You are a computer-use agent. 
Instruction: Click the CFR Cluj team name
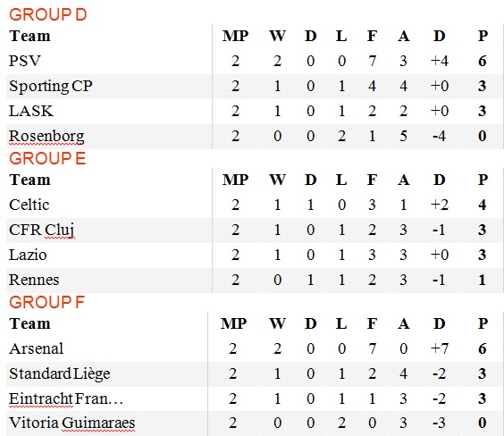click(x=42, y=230)
